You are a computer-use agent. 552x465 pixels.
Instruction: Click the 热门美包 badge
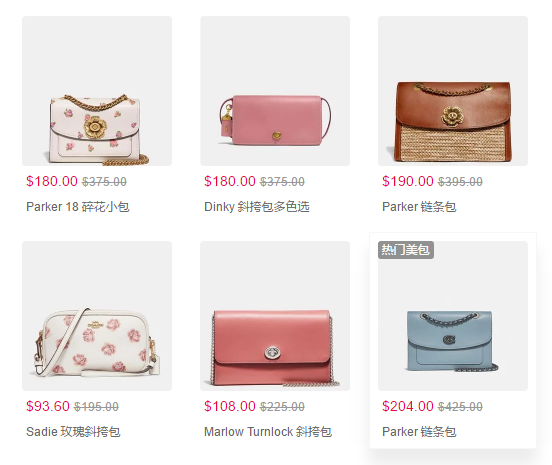click(406, 250)
